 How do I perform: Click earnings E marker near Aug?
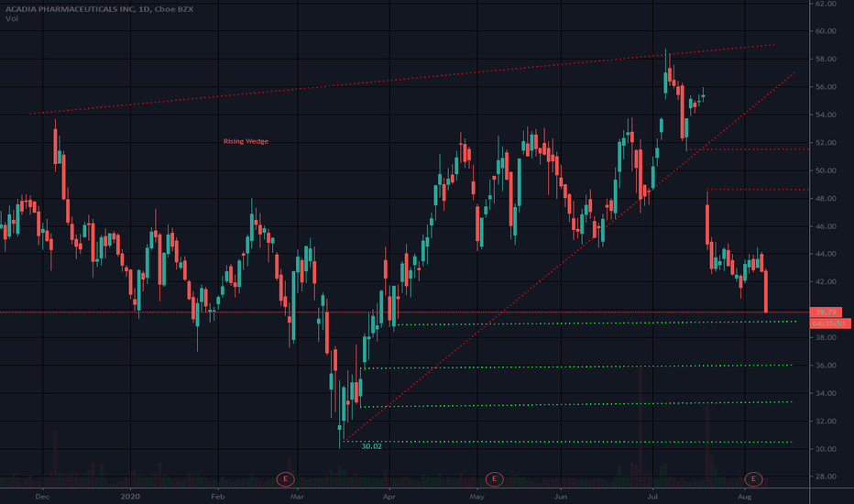point(753,479)
